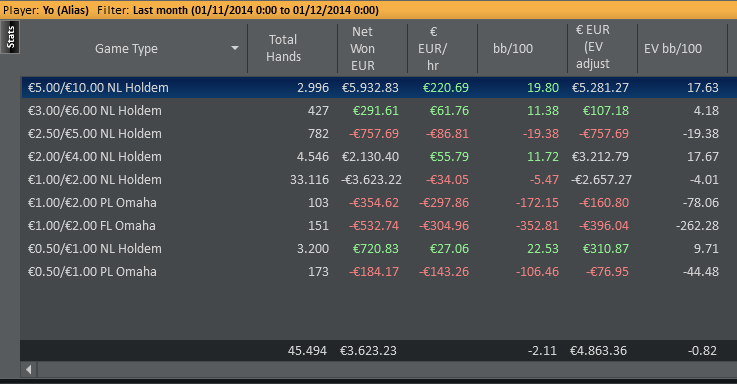Select the €0.50/€1.00 NL Holdem row
The height and width of the screenshot is (384, 737).
[379, 249]
